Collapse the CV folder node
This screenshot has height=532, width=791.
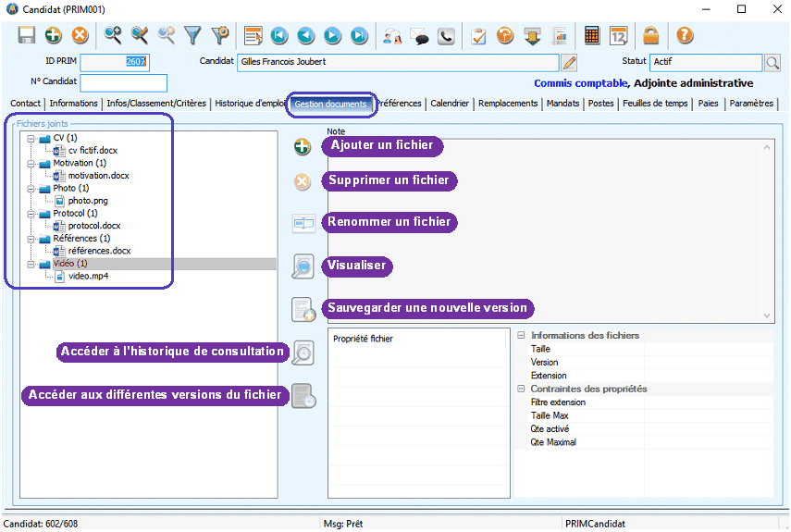pos(31,139)
